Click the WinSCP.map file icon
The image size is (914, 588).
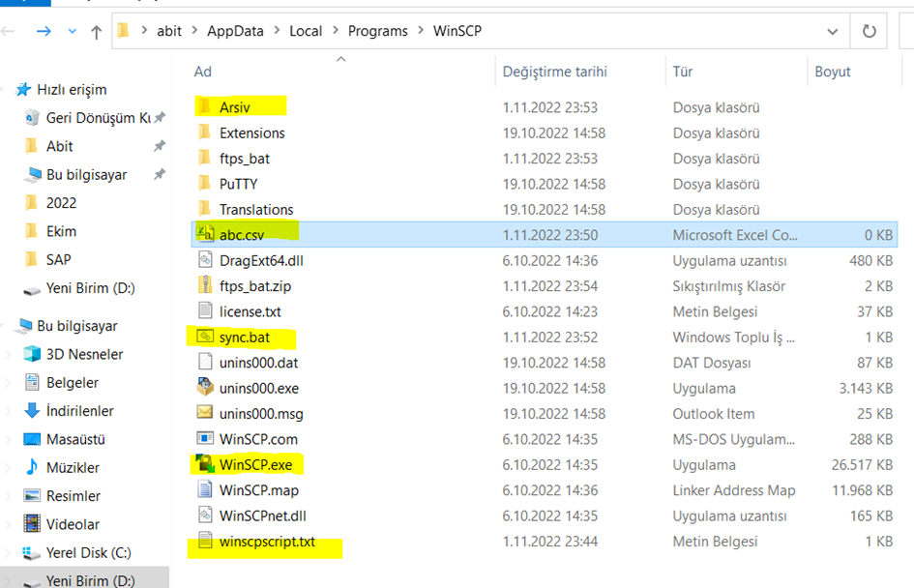pyautogui.click(x=205, y=489)
